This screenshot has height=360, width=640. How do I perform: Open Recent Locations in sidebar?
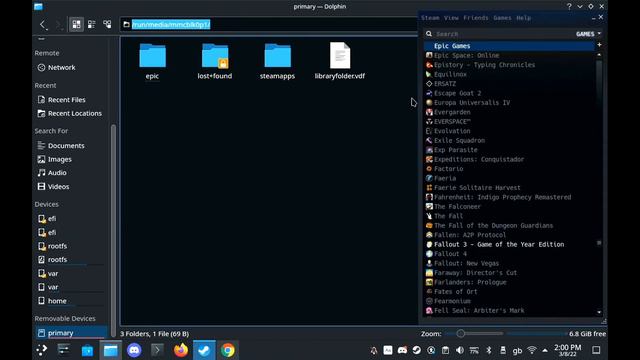(x=69, y=113)
